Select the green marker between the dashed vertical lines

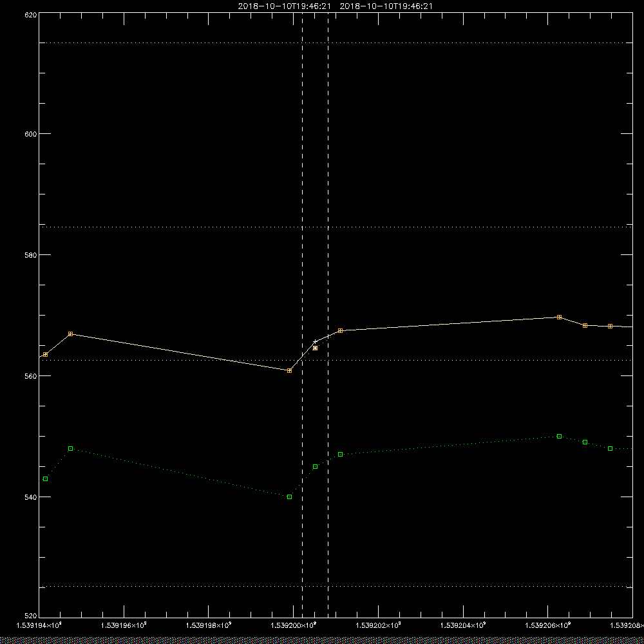point(315,466)
